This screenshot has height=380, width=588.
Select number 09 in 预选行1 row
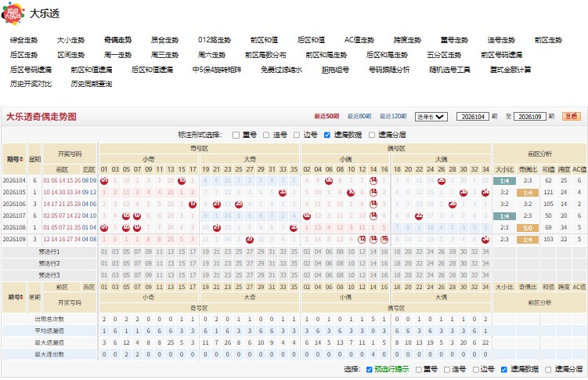coord(149,252)
